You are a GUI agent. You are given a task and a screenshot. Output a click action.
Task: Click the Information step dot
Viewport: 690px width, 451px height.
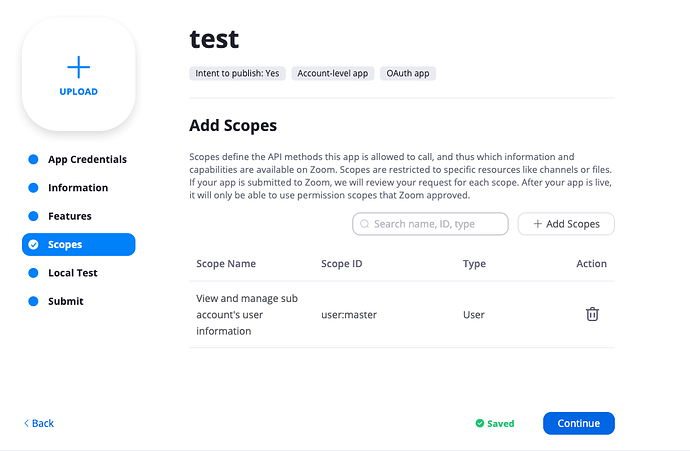(x=33, y=188)
